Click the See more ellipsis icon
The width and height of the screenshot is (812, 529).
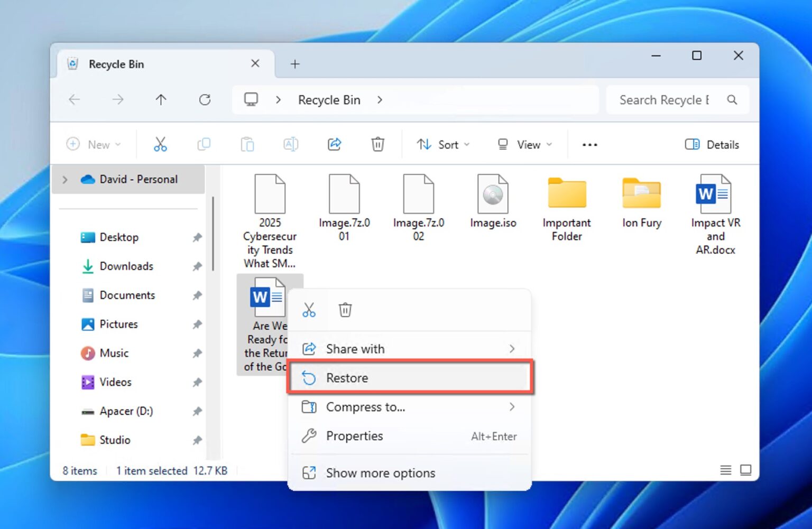point(589,144)
